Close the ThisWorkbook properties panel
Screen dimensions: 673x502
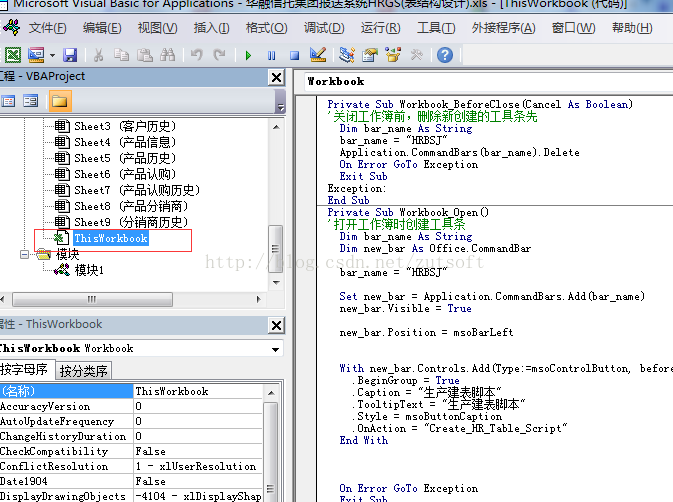click(x=277, y=326)
